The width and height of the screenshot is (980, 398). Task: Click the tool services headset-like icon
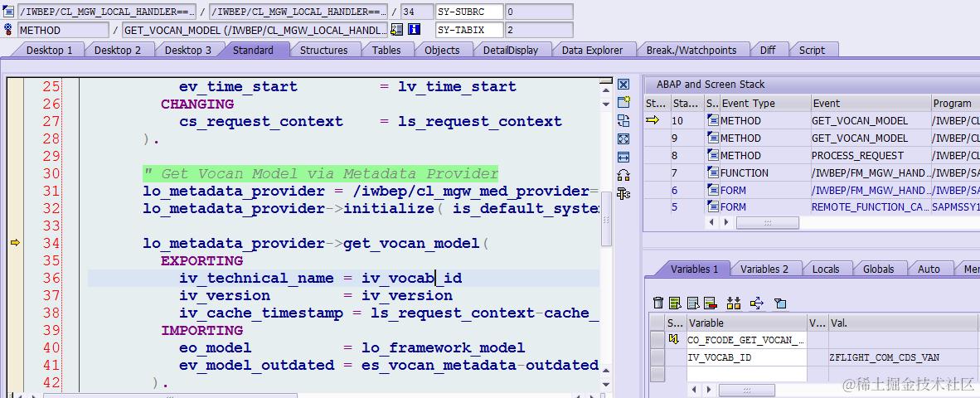click(x=623, y=175)
